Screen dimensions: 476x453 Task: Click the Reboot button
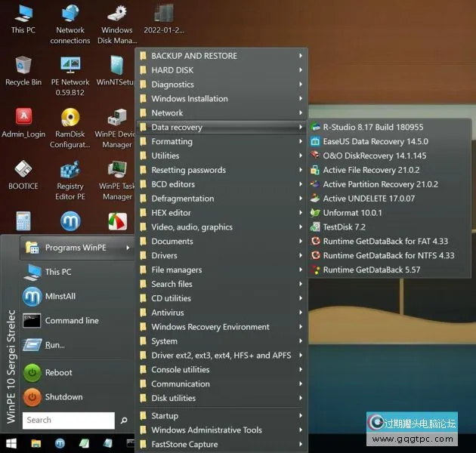57,372
